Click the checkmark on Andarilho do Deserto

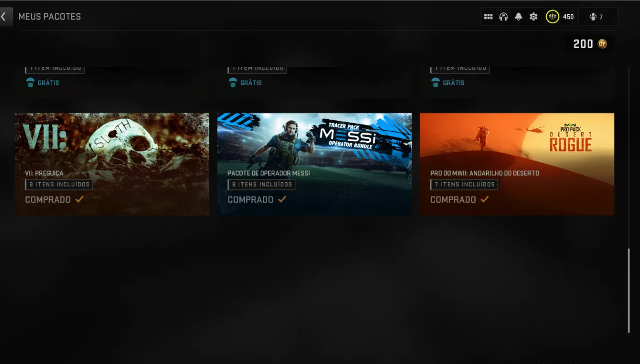click(485, 199)
